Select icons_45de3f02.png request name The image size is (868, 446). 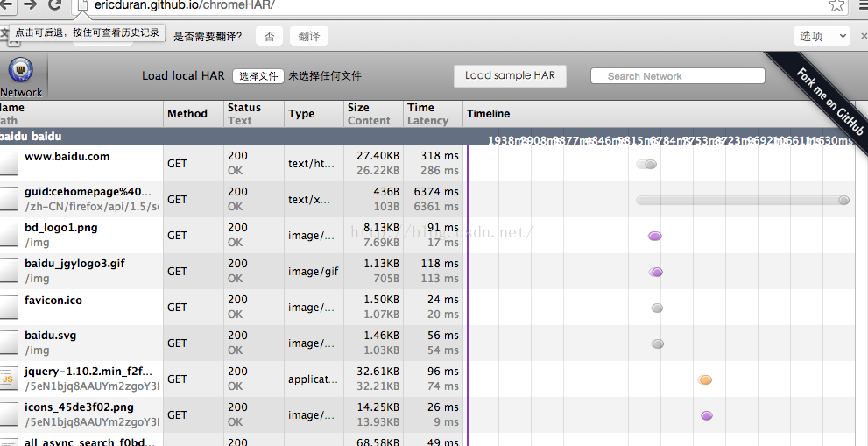pyautogui.click(x=79, y=407)
